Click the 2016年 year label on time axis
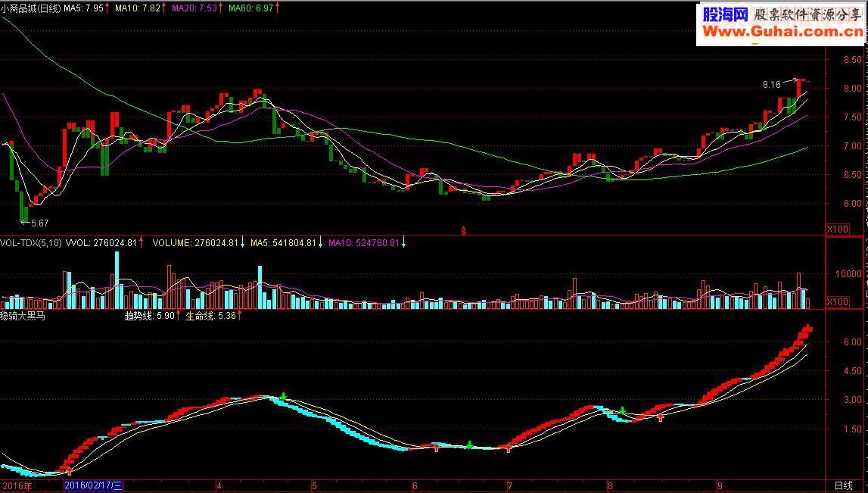The height and width of the screenshot is (493, 868). pos(16,485)
